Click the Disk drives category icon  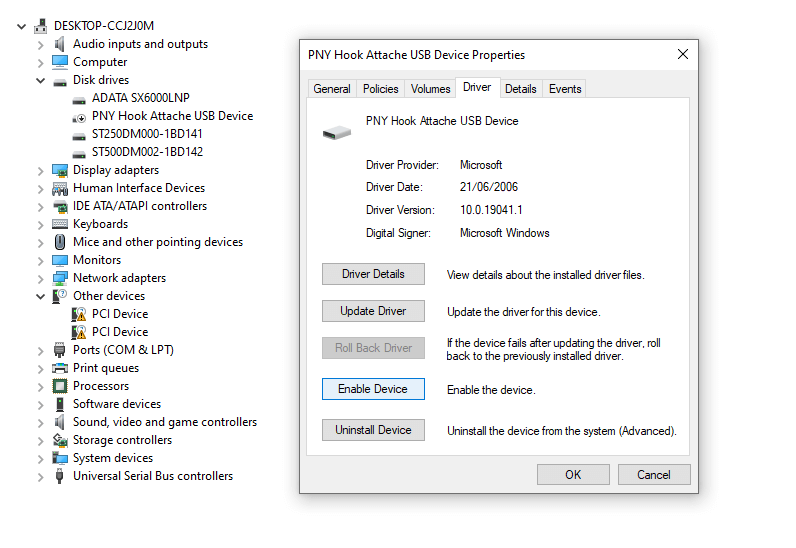click(x=59, y=81)
